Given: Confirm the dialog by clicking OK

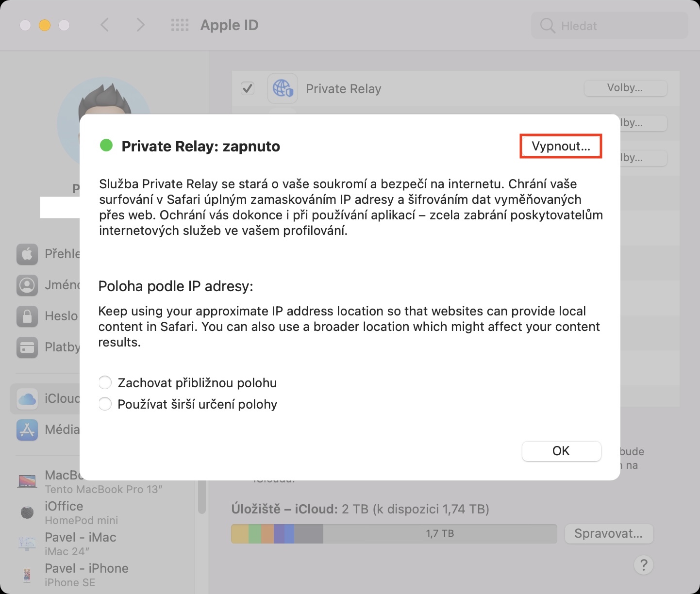Looking at the screenshot, I should (561, 451).
